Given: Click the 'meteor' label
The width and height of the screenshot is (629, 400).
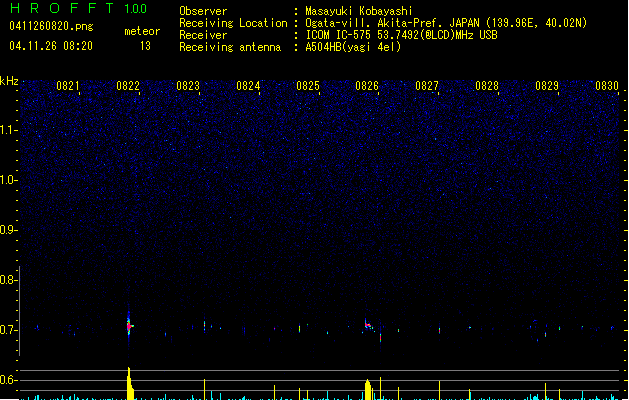Looking at the screenshot, I should click(x=142, y=31).
